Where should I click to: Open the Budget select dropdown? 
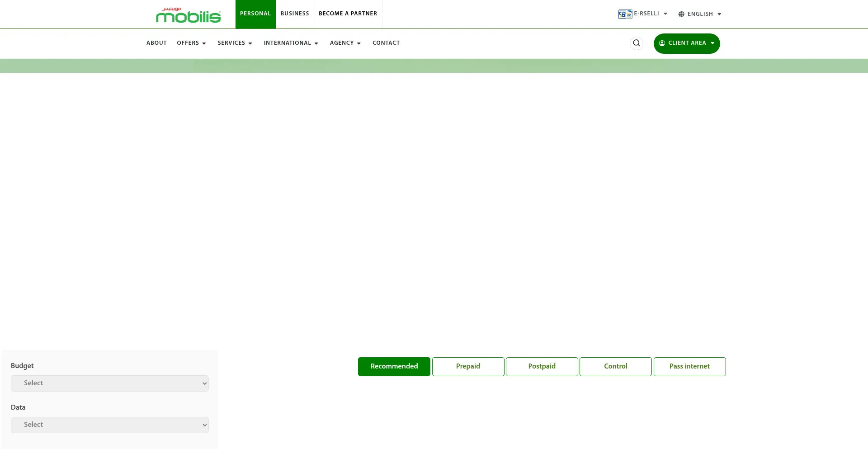pyautogui.click(x=109, y=383)
